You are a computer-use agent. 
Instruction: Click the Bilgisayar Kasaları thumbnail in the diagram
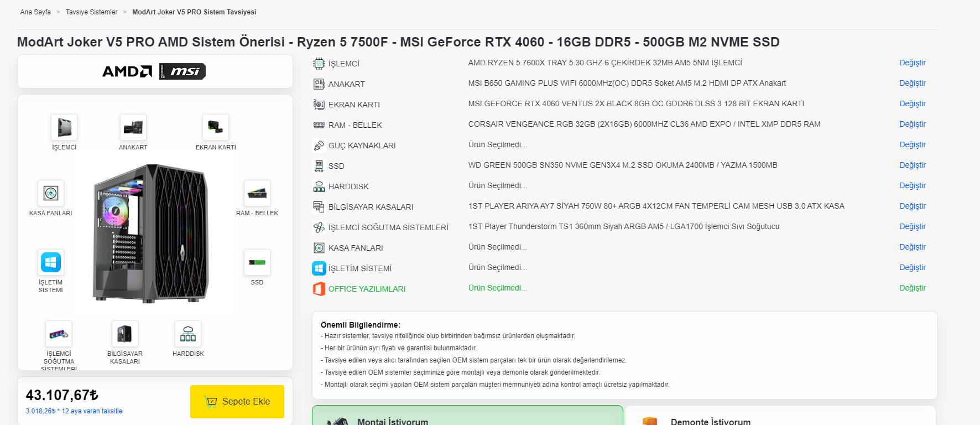click(x=125, y=334)
